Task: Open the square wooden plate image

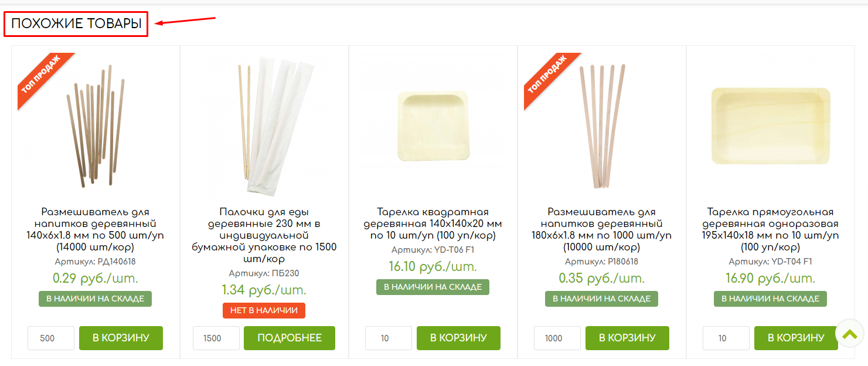Action: 433,126
